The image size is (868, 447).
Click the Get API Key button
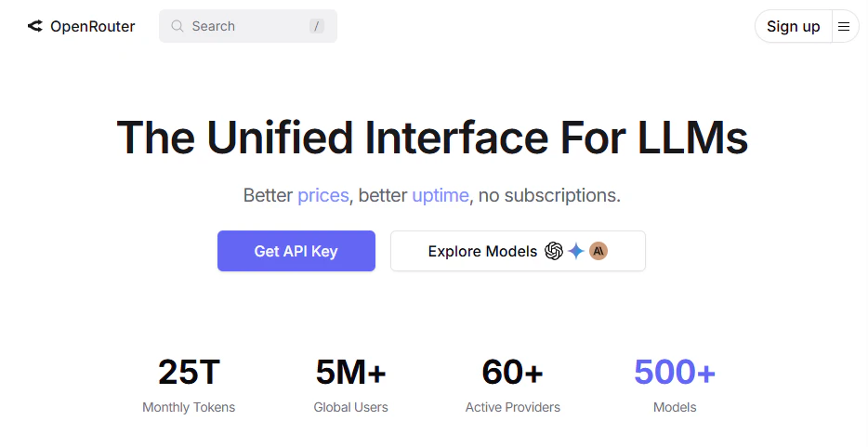coord(296,251)
